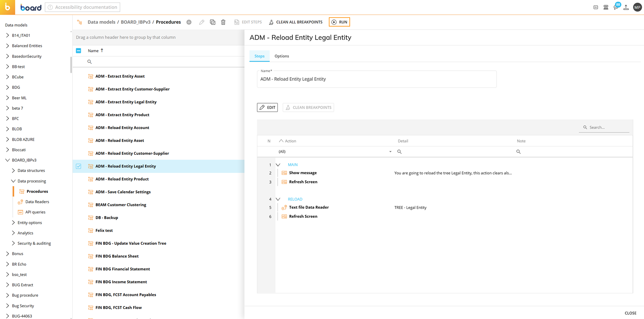This screenshot has height=319, width=644.
Task: Click the EDIT STEPS button
Action: coord(248,22)
